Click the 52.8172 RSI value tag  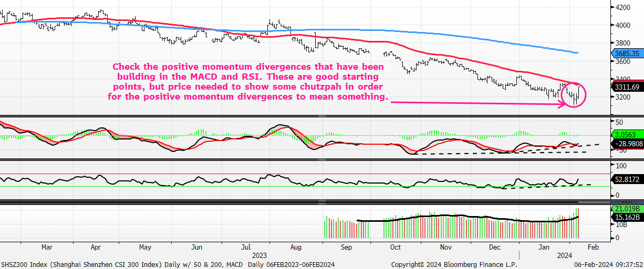point(627,179)
